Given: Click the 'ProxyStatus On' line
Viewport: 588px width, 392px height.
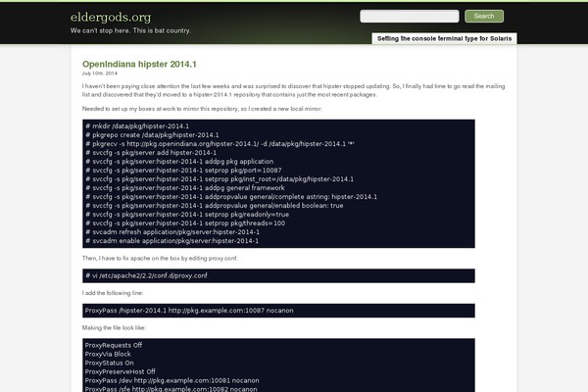Looking at the screenshot, I should coord(109,364).
